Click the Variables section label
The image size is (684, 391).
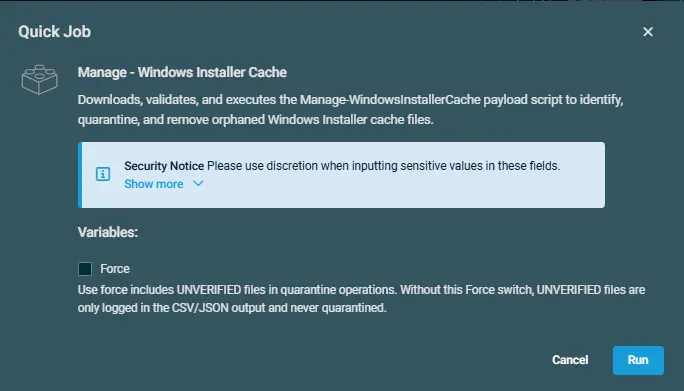[x=108, y=232]
